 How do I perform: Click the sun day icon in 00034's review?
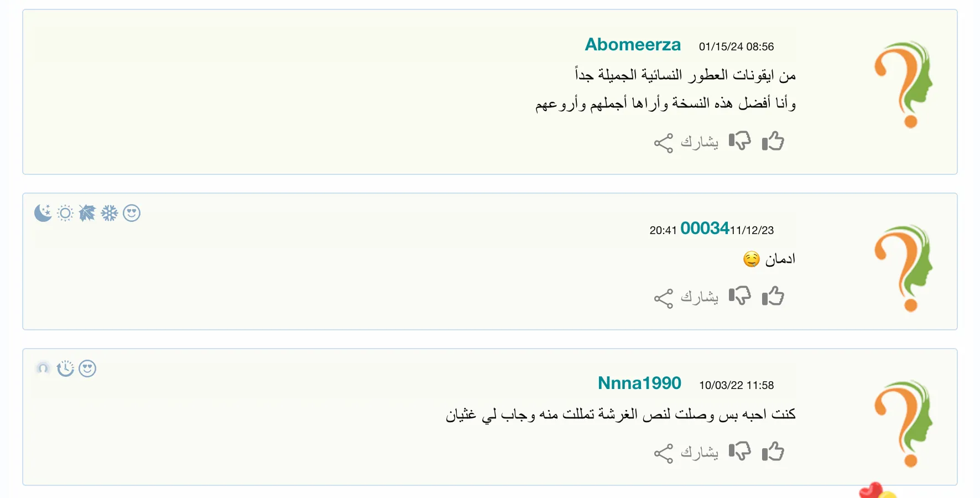pyautogui.click(x=65, y=213)
